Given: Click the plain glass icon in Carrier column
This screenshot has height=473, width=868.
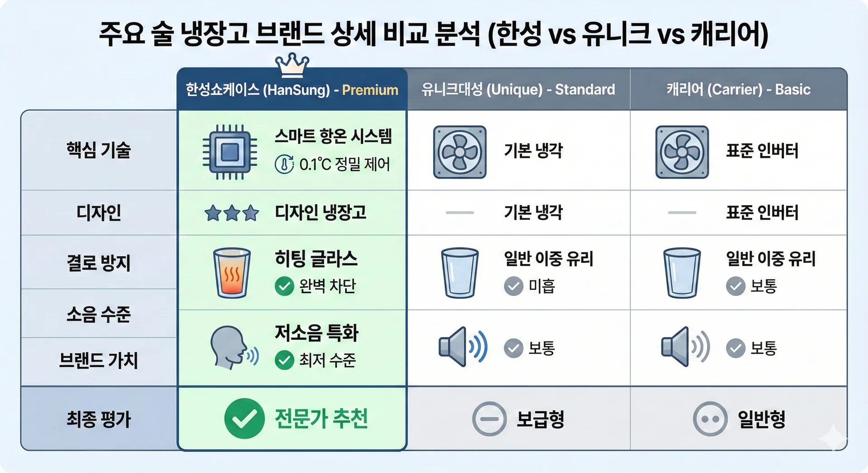Looking at the screenshot, I should click(682, 272).
